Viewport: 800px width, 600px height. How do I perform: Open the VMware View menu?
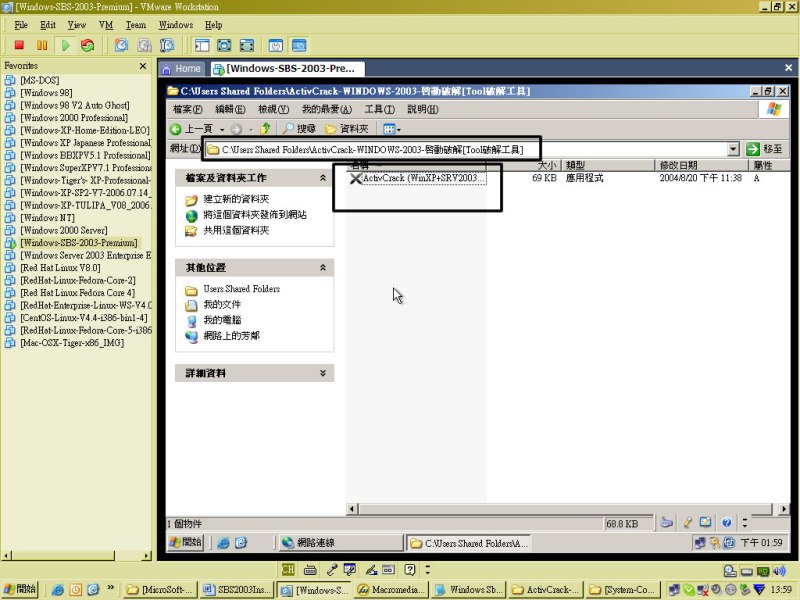(x=77, y=25)
